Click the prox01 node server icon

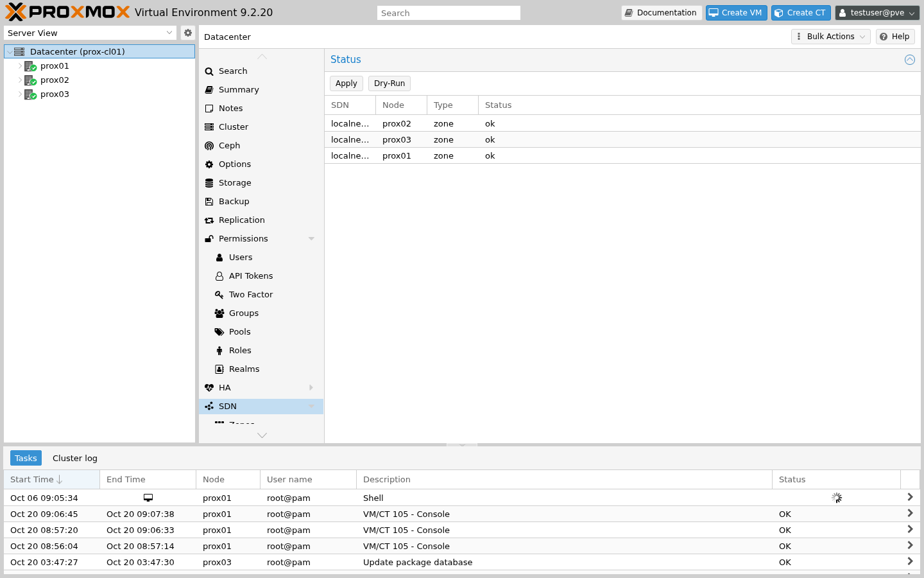pos(30,66)
